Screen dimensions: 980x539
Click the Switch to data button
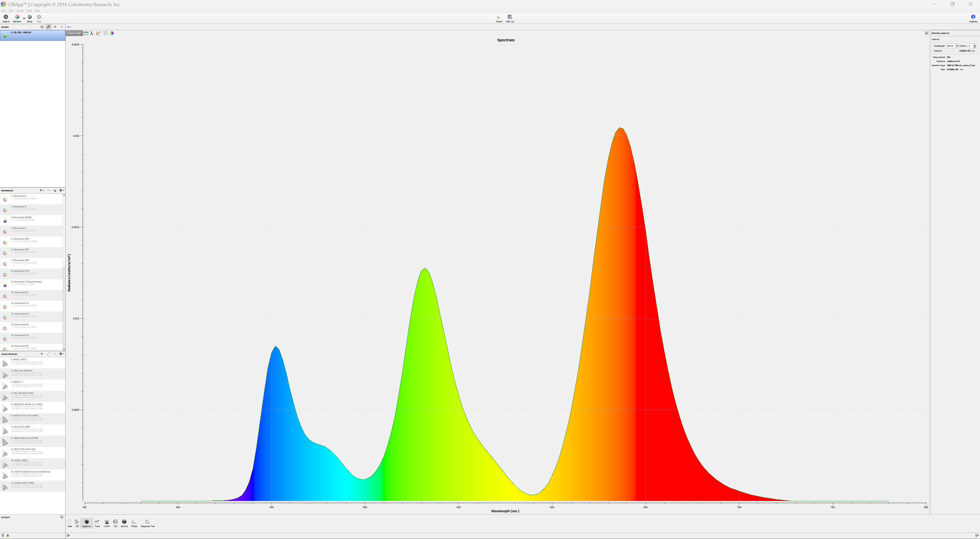[74, 33]
